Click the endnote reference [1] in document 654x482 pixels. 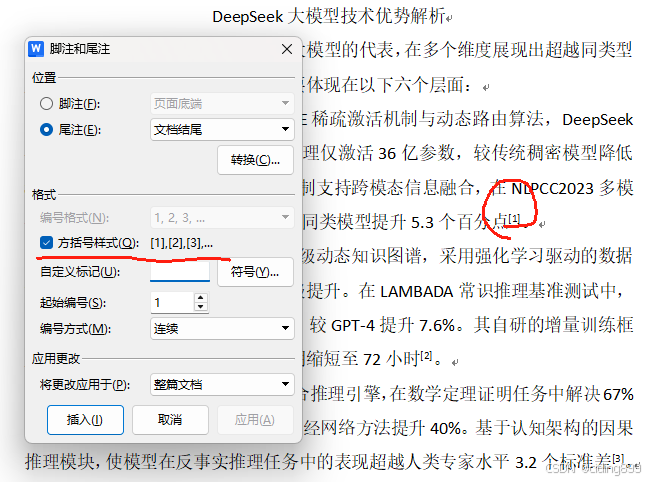click(x=514, y=218)
